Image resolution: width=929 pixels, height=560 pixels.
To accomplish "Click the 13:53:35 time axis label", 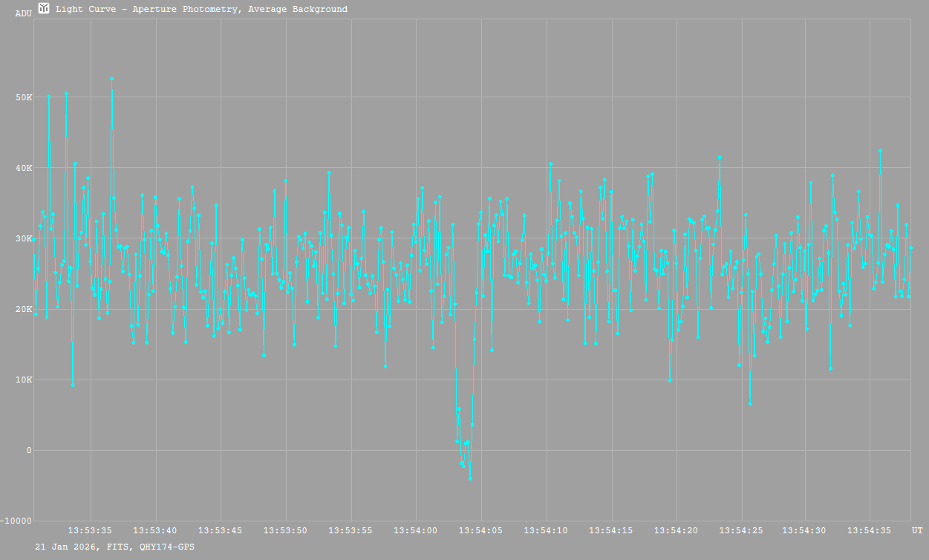I will click(x=90, y=530).
